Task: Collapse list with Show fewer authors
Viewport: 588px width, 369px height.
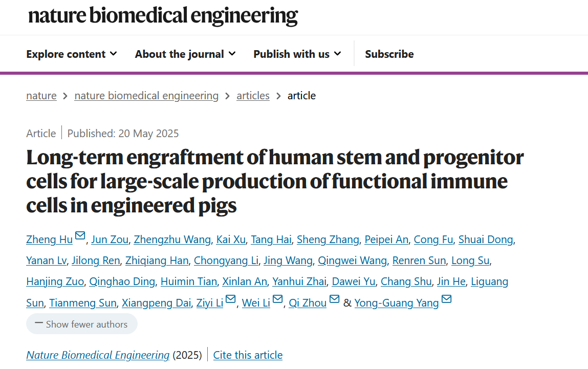Action: [x=82, y=324]
